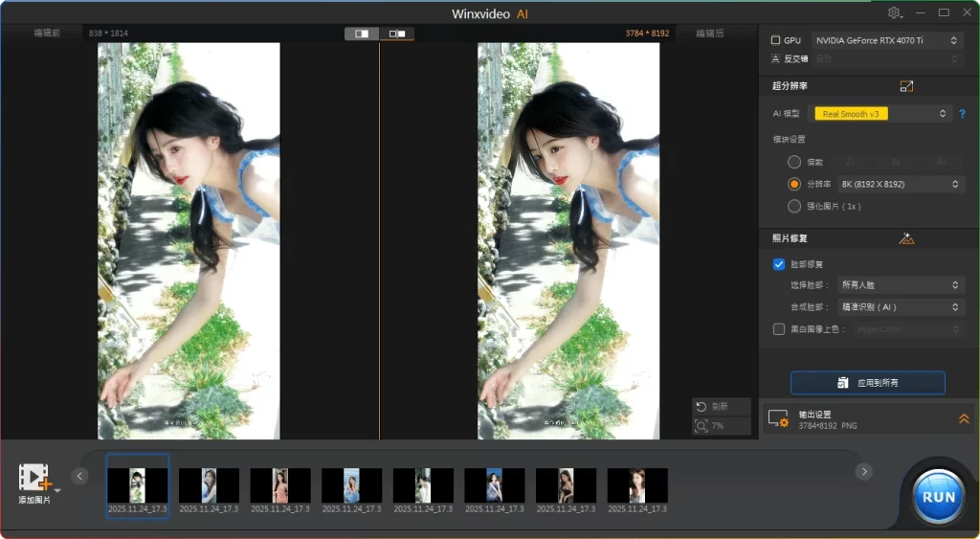Open the HyperColor colorize dropdown
The height and width of the screenshot is (539, 980).
pos(908,329)
